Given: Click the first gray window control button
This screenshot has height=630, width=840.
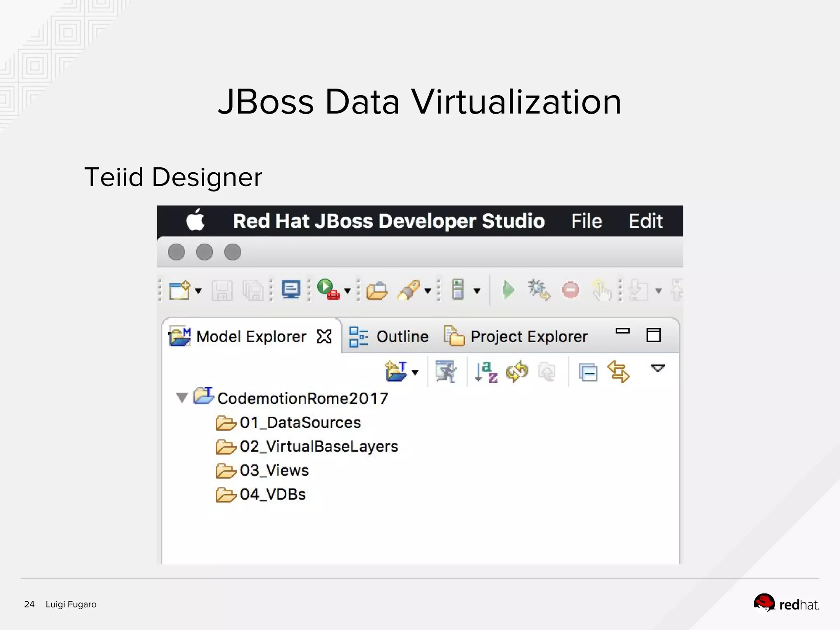Looking at the screenshot, I should click(176, 252).
